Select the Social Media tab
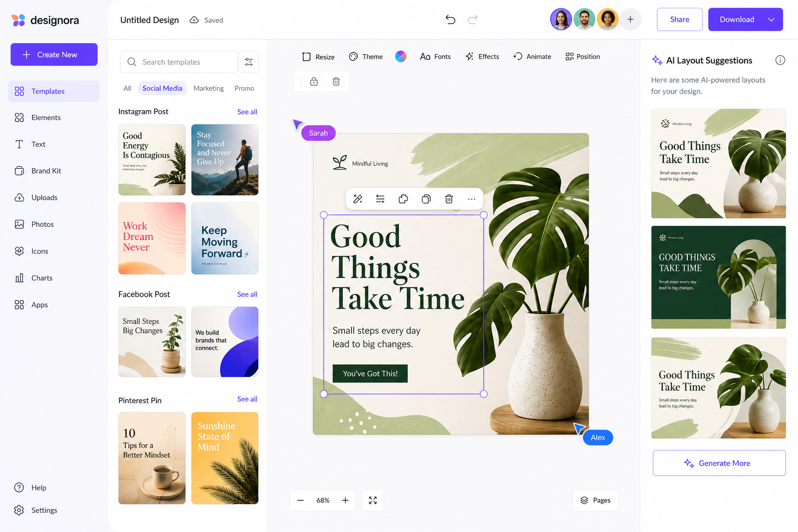 coord(162,88)
